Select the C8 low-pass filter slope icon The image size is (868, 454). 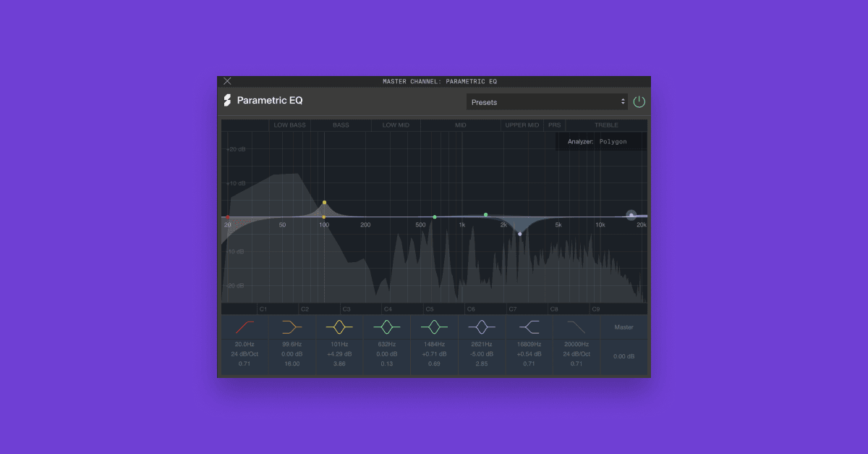pos(576,327)
